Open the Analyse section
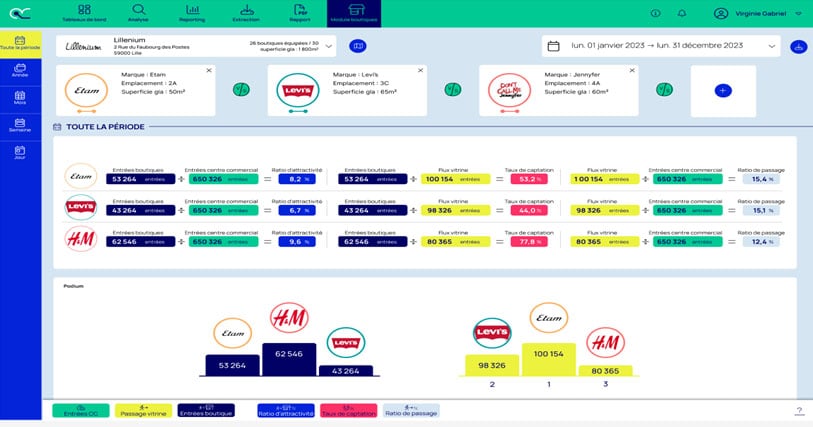813x427 pixels. pyautogui.click(x=138, y=13)
